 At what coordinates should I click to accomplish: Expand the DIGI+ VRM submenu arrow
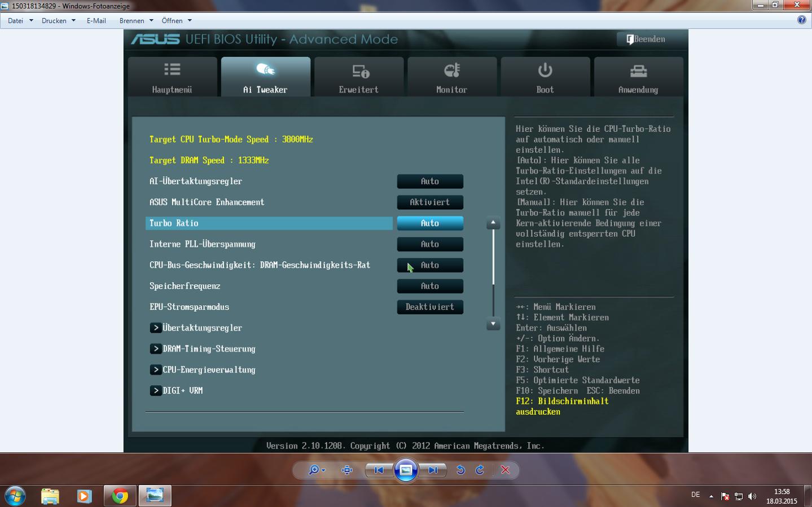click(156, 390)
